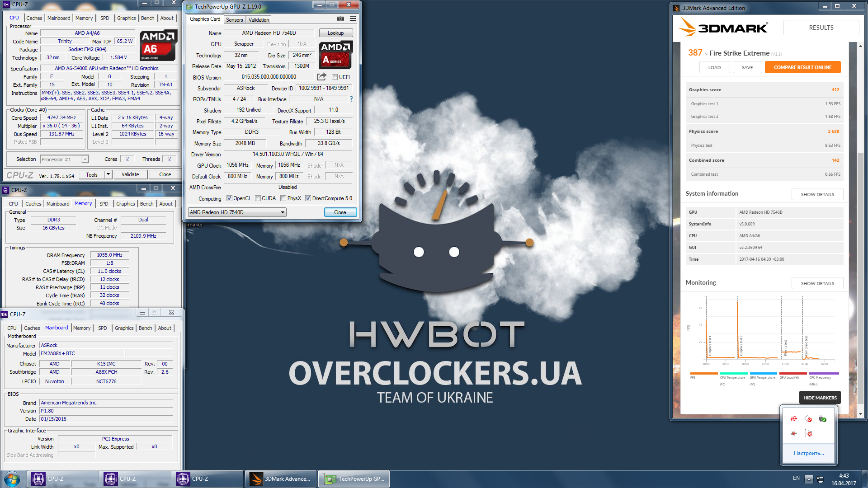Open Graphics tab in CPU-Z Mainboard window
The width and height of the screenshot is (868, 488).
124,328
